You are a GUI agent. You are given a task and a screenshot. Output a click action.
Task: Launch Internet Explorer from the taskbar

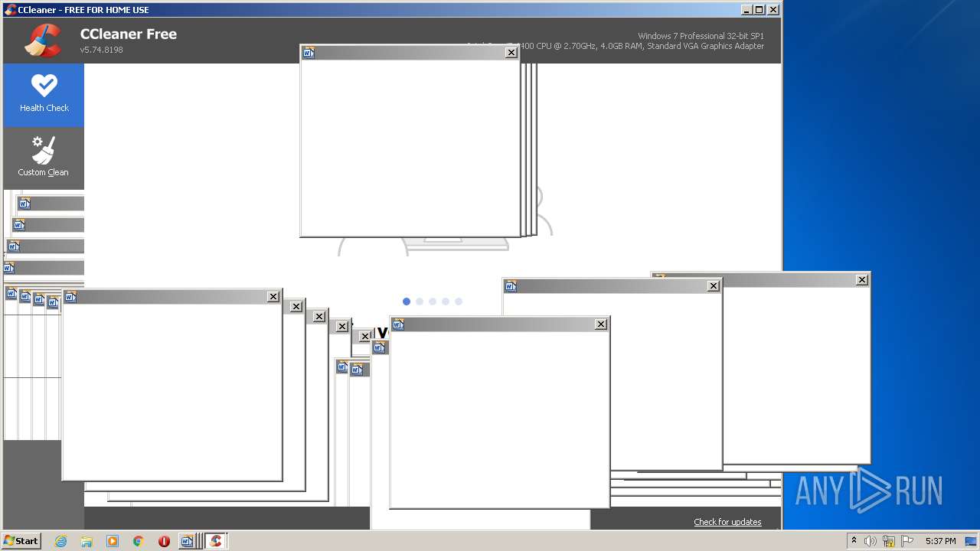pyautogui.click(x=60, y=541)
